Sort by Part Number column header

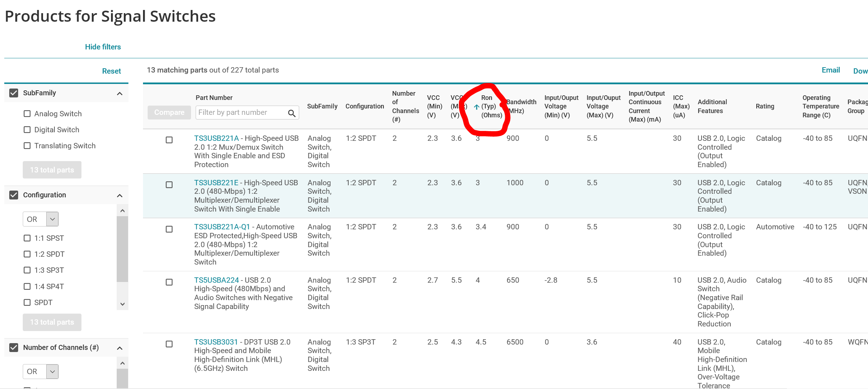pyautogui.click(x=214, y=98)
